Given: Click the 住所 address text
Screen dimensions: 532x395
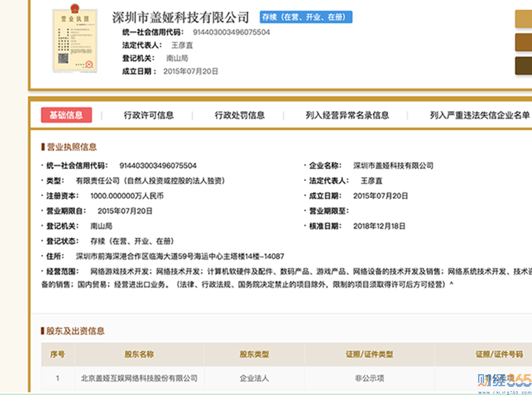Looking at the screenshot, I should tap(180, 256).
